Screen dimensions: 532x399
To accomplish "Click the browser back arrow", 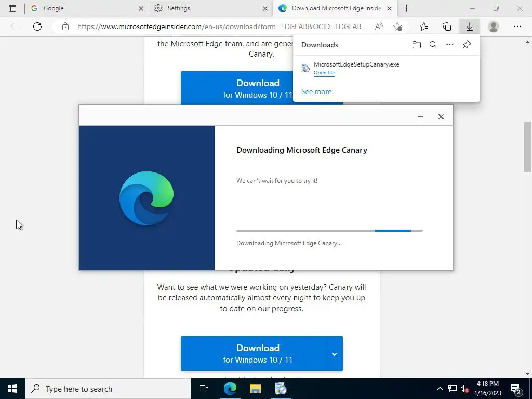I will tap(15, 26).
